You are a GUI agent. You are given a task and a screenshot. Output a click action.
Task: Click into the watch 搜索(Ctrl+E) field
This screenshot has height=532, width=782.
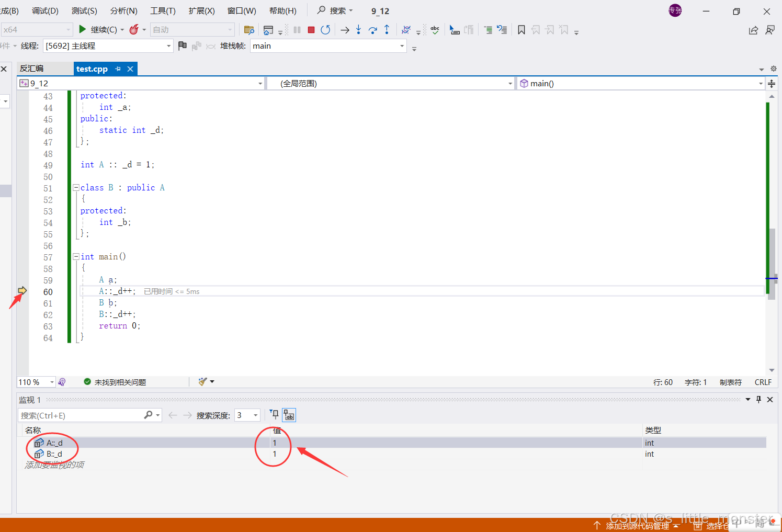[81, 415]
